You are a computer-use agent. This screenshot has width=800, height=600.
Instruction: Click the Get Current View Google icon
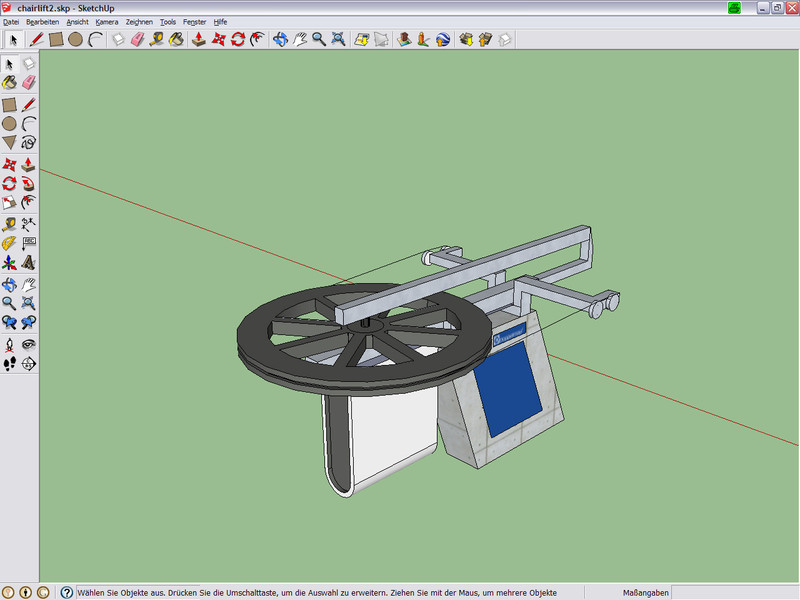(x=362, y=39)
